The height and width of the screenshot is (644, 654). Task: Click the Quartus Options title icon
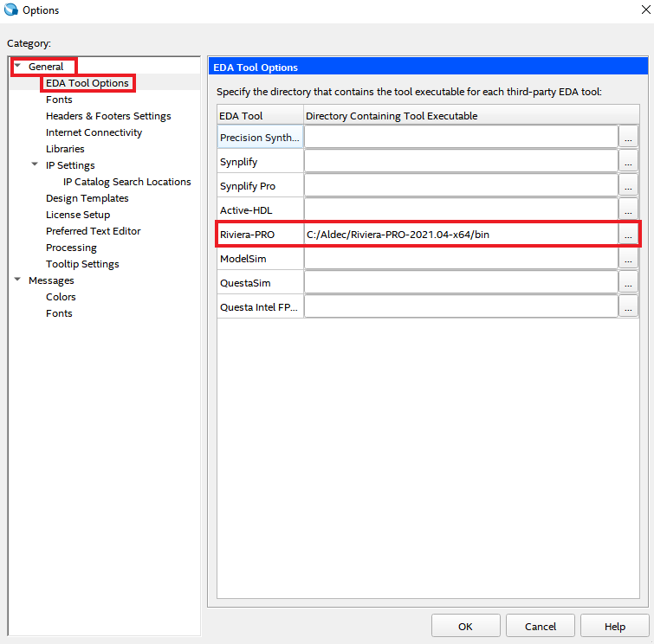point(11,10)
